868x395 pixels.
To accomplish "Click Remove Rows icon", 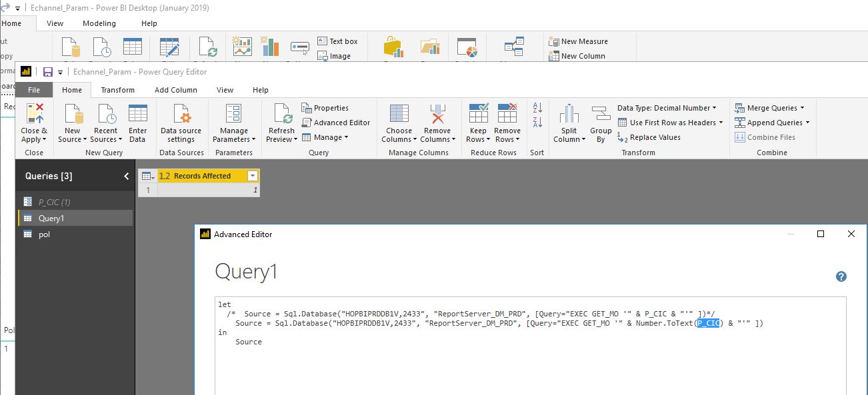I will [x=507, y=113].
